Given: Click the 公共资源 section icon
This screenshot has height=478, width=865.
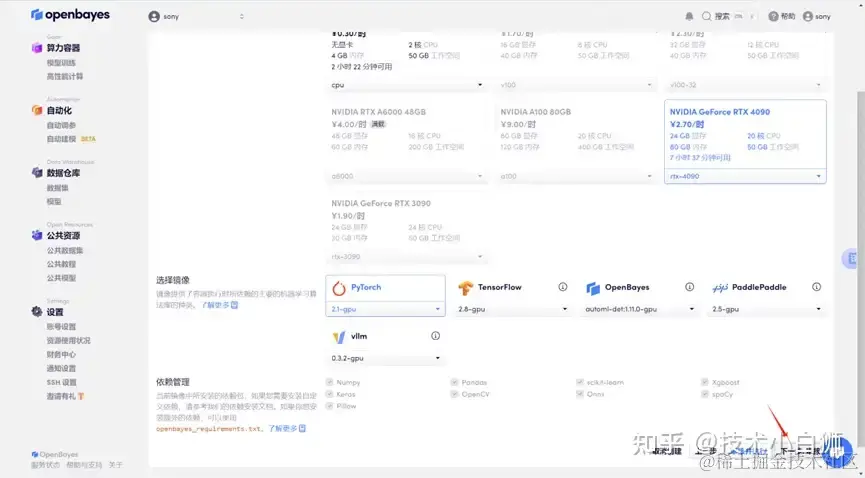Looking at the screenshot, I should [x=37, y=235].
